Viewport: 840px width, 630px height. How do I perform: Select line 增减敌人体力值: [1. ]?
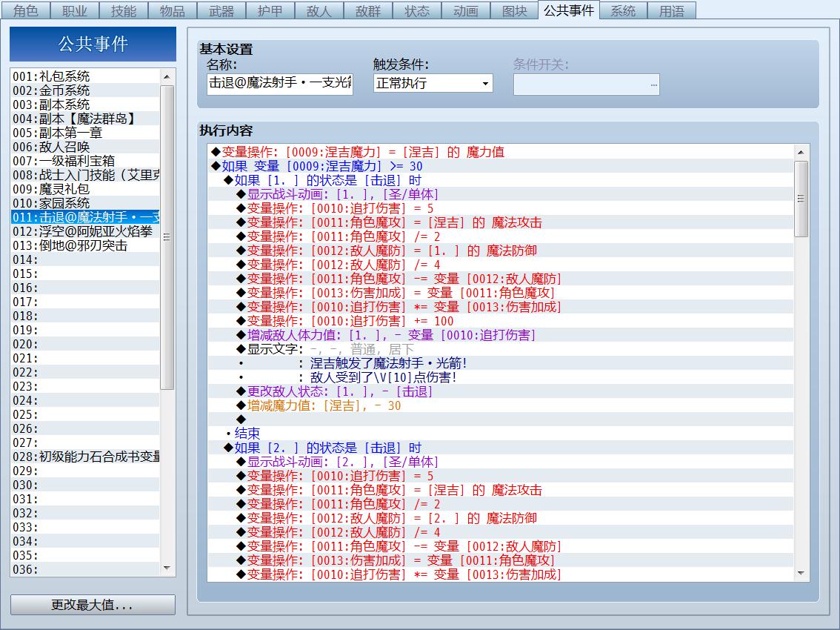(x=501, y=335)
